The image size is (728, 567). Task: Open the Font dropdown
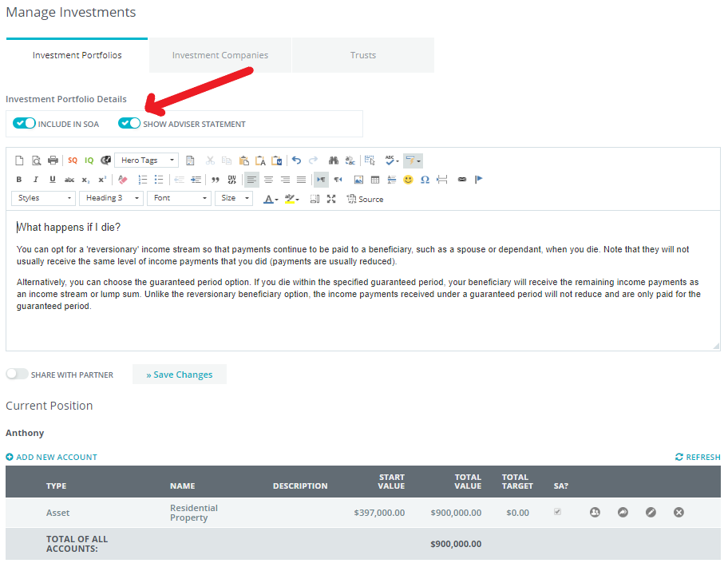[179, 198]
